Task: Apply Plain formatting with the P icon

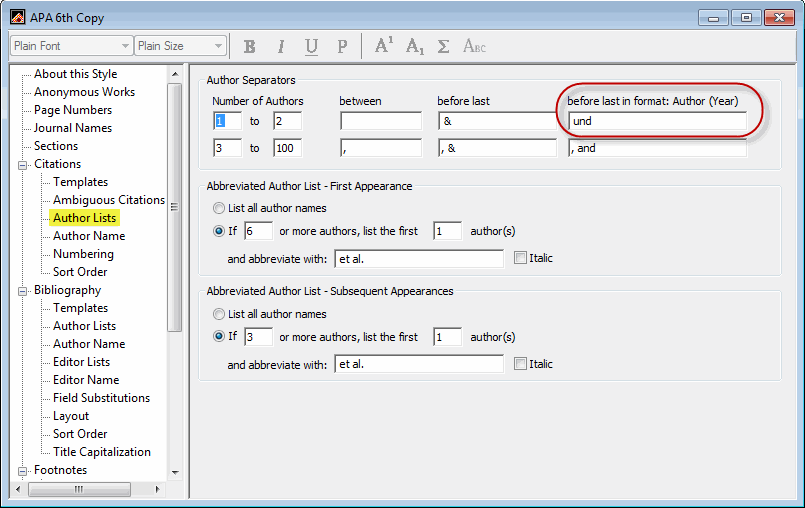Action: click(342, 47)
